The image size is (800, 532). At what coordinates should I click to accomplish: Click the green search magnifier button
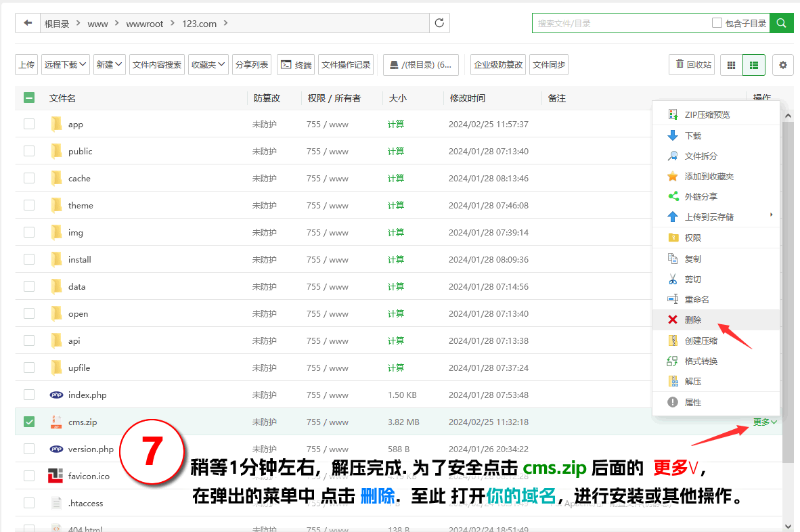782,23
